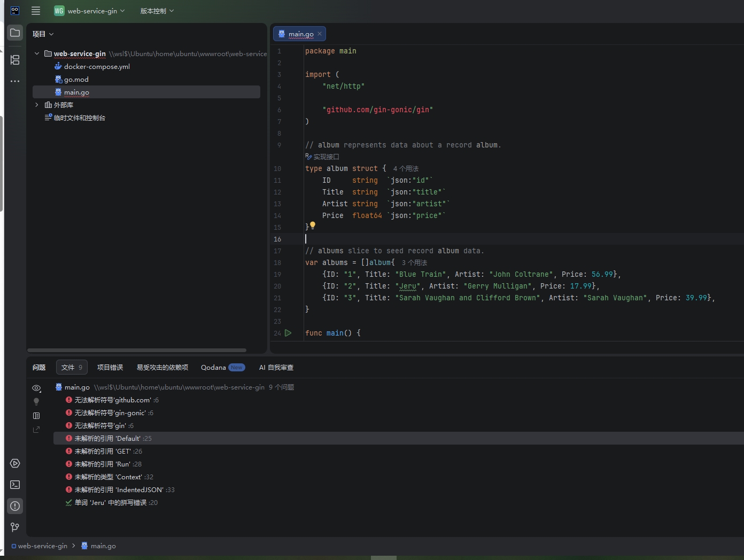Click the Services tool window icon
Image resolution: width=744 pixels, height=560 pixels.
pyautogui.click(x=15, y=463)
